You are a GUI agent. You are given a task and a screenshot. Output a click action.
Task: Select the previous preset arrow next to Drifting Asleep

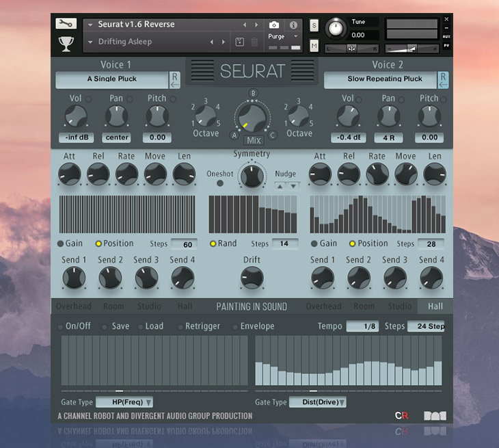(x=212, y=42)
